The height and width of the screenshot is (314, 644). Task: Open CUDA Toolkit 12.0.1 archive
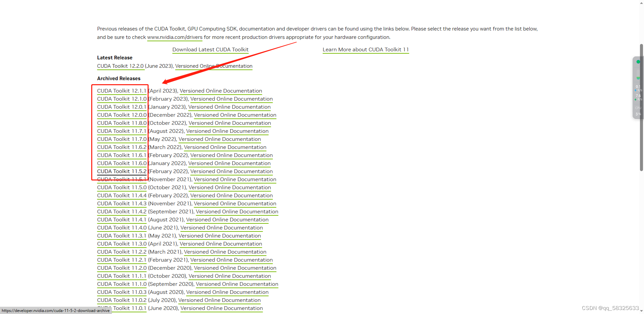(122, 107)
